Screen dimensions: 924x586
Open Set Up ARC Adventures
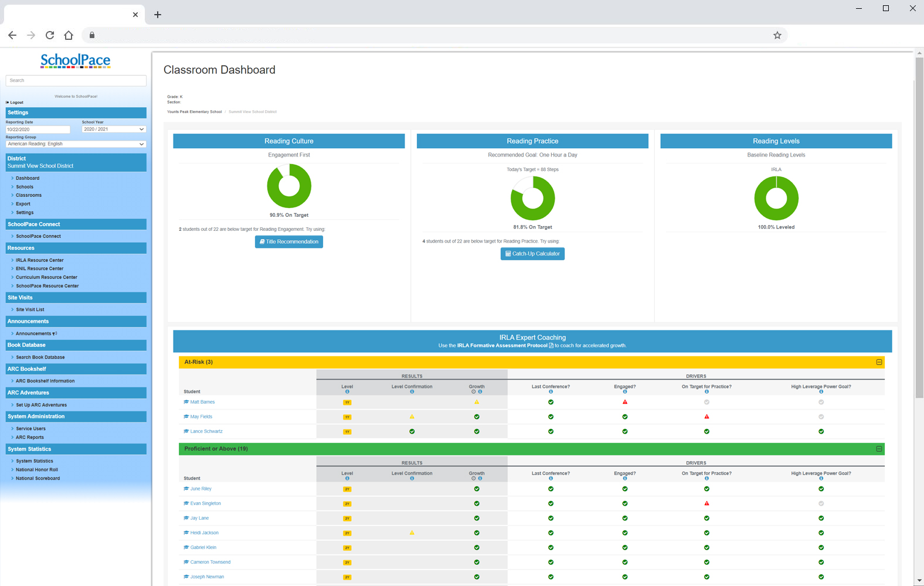42,405
